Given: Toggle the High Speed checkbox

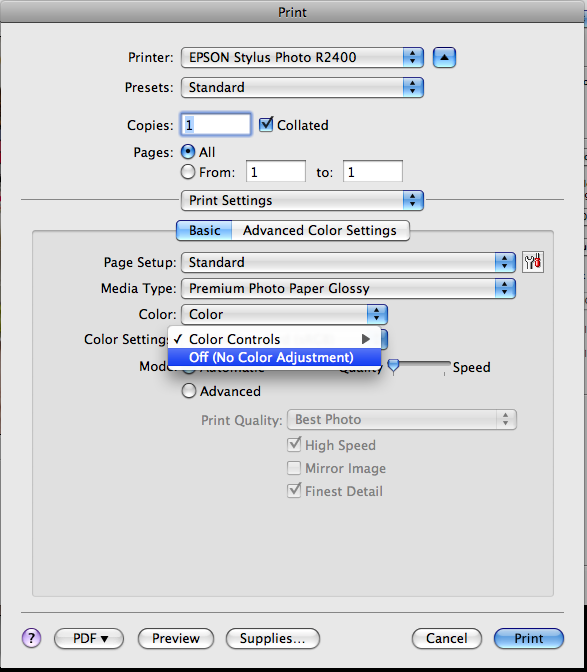Looking at the screenshot, I should pyautogui.click(x=294, y=445).
